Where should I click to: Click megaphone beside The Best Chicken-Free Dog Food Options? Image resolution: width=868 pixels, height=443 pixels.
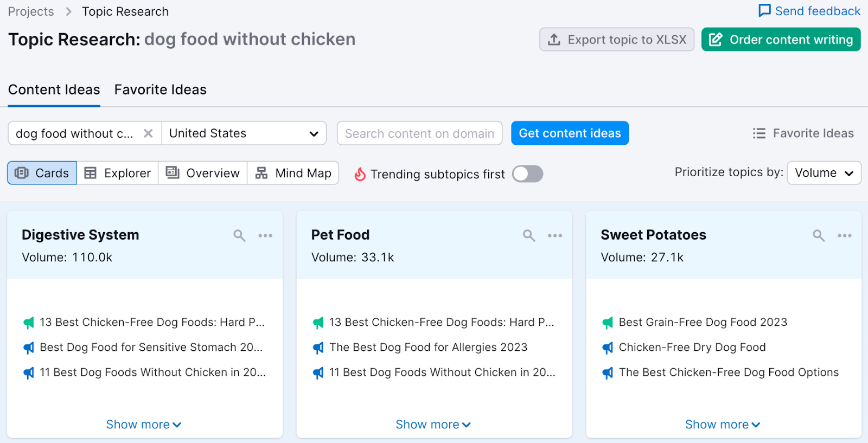coord(608,373)
